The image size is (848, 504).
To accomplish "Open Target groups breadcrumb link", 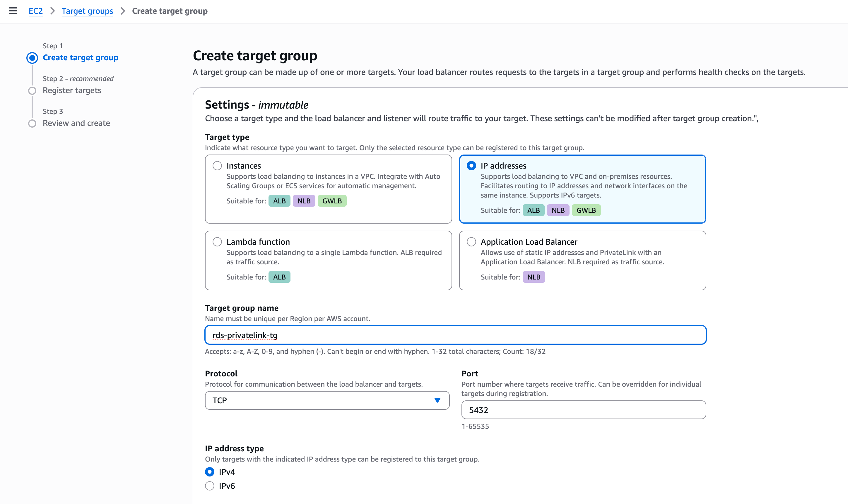I will pyautogui.click(x=87, y=11).
